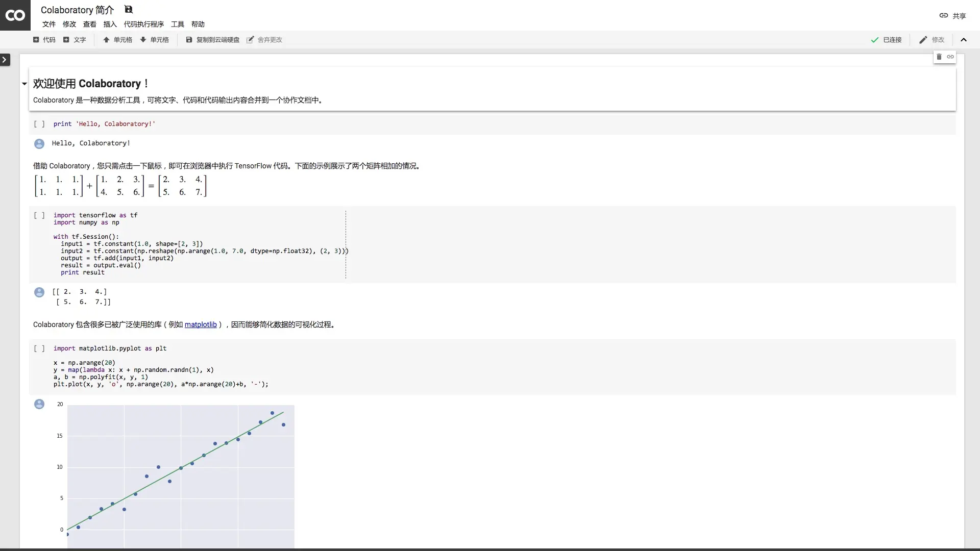This screenshot has width=980, height=551.
Task: Run the print Hello Colaboratory cell
Action: pyautogui.click(x=39, y=124)
